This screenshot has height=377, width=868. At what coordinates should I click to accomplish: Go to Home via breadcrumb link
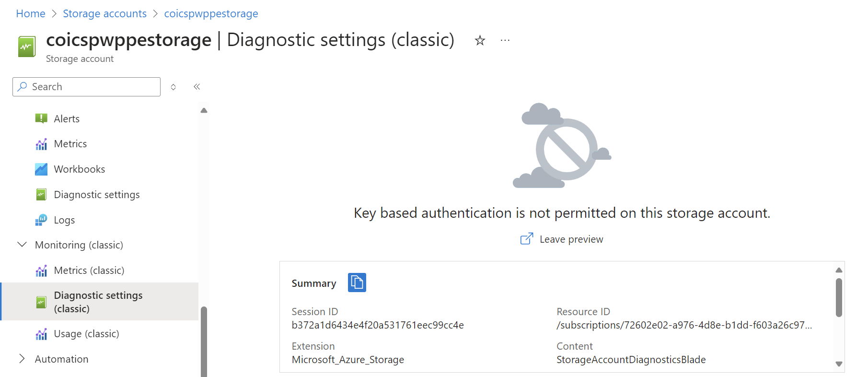[30, 13]
